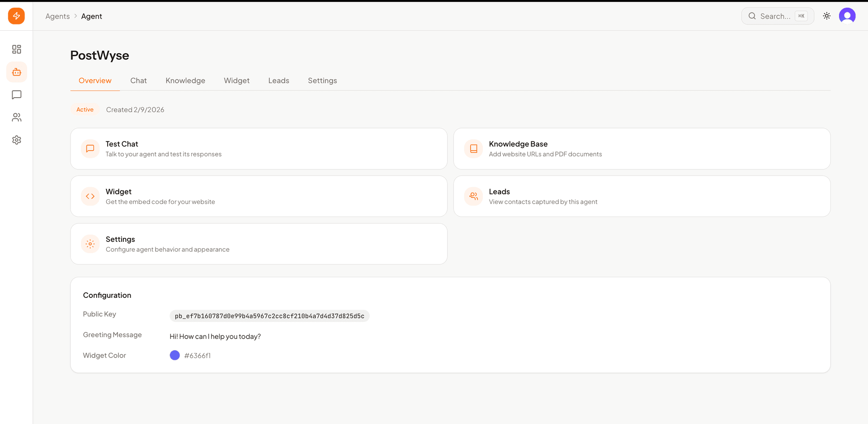Click the Widget Color purple swatch

pos(175,355)
